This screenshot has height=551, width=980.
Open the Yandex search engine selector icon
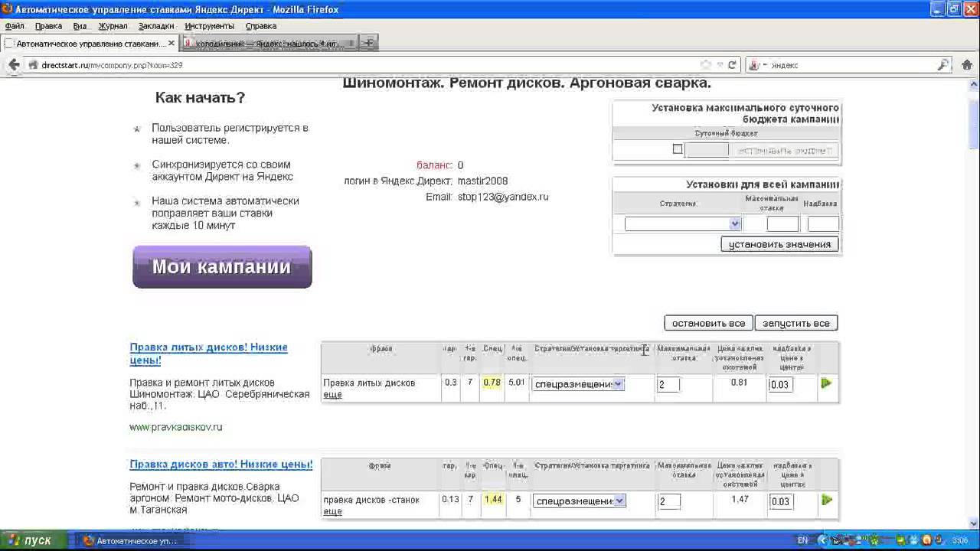pos(757,65)
